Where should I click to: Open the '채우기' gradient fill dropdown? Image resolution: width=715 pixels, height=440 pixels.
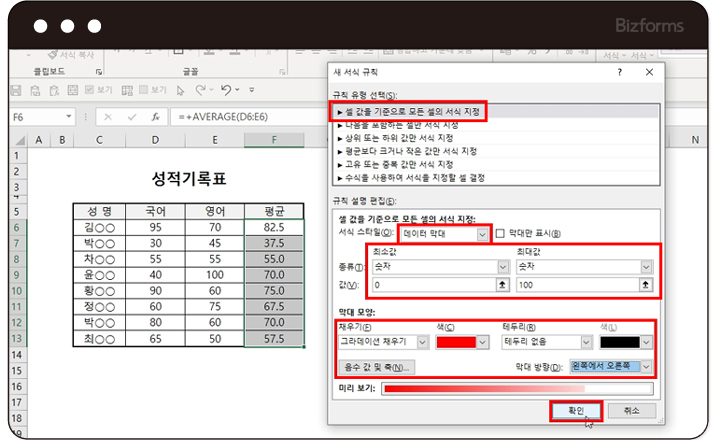[421, 342]
